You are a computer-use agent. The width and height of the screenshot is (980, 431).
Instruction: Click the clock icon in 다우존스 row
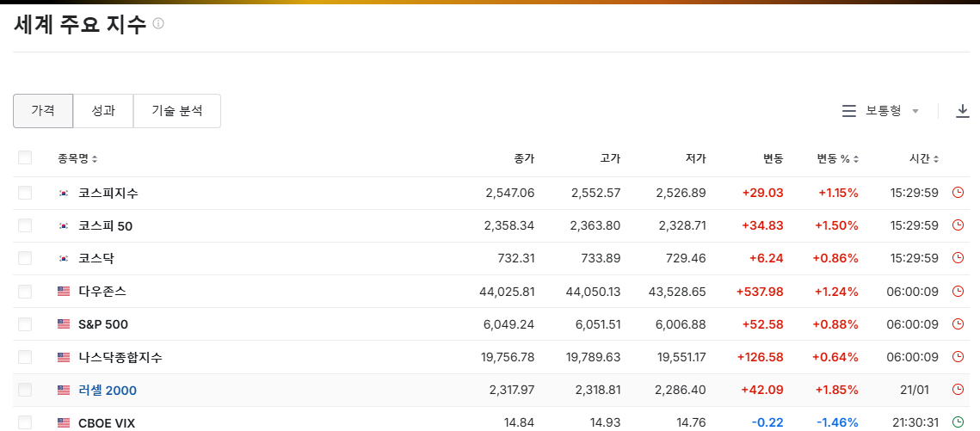point(958,291)
